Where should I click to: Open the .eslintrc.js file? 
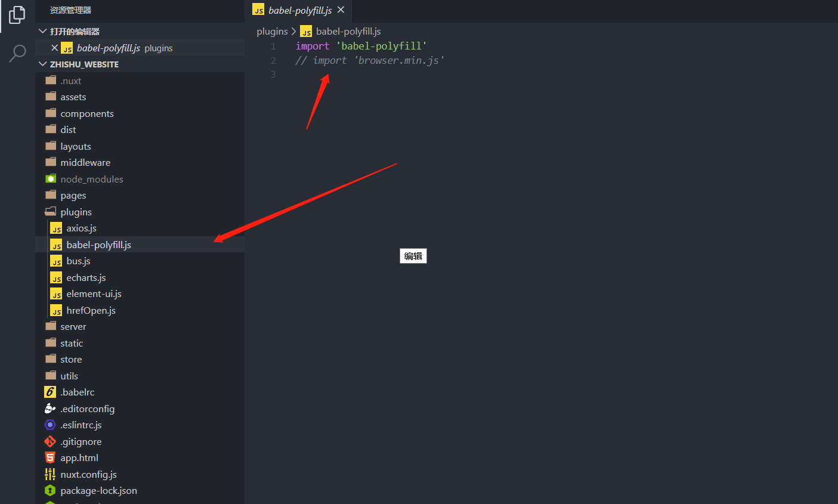[x=140, y=425]
